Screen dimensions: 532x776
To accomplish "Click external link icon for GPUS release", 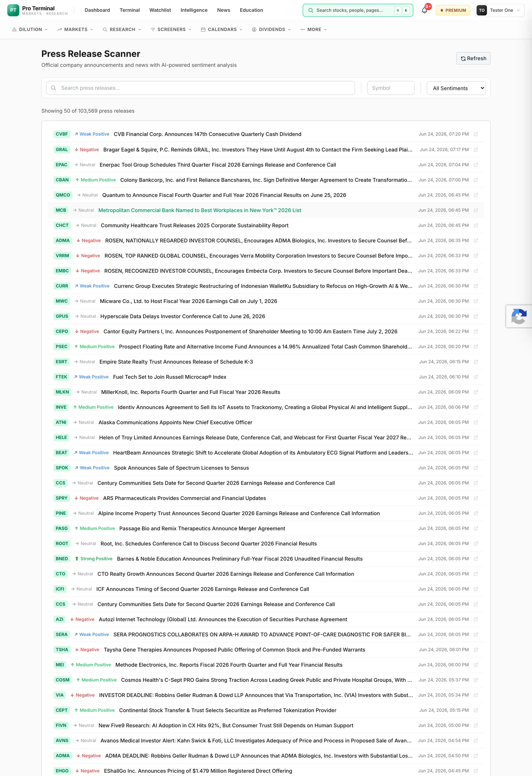I will 475,316.
